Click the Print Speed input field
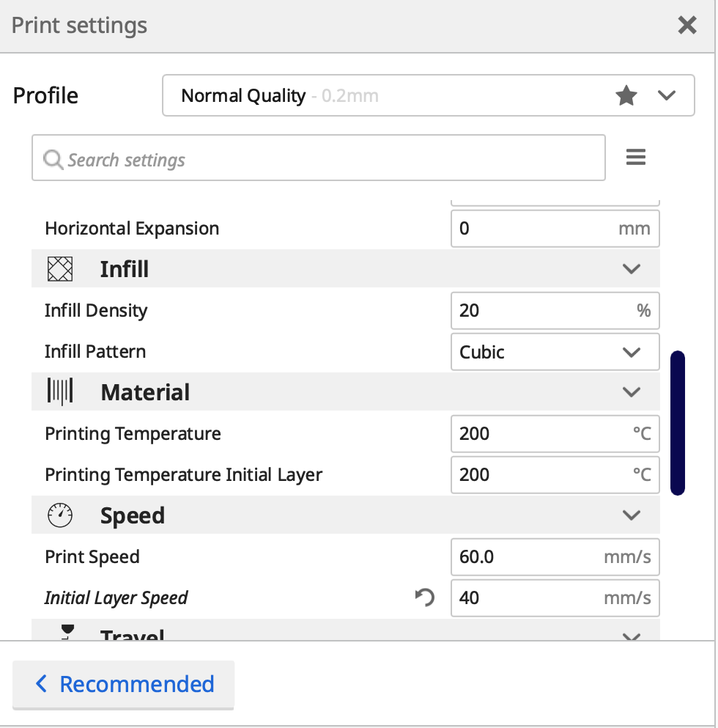The image size is (718, 728). pyautogui.click(x=555, y=556)
